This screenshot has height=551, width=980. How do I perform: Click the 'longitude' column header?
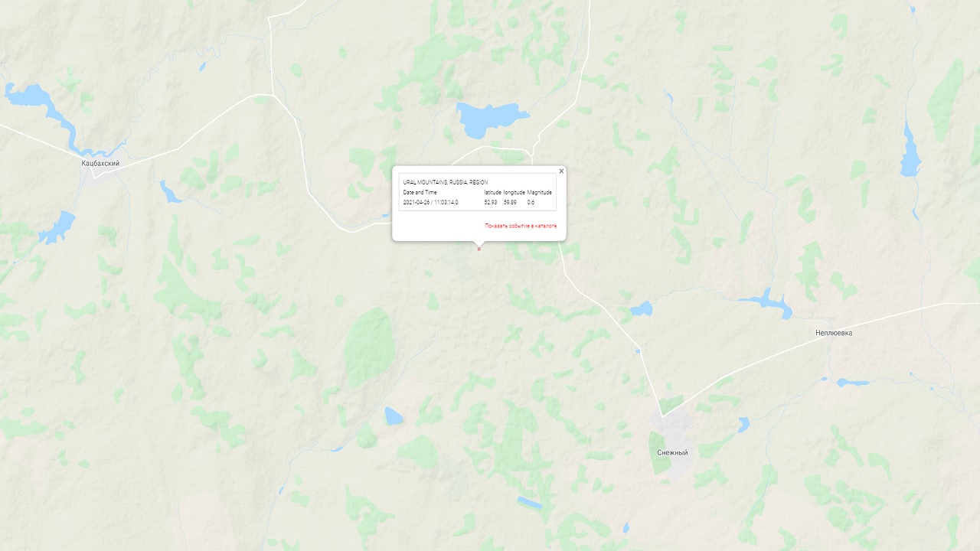click(514, 192)
